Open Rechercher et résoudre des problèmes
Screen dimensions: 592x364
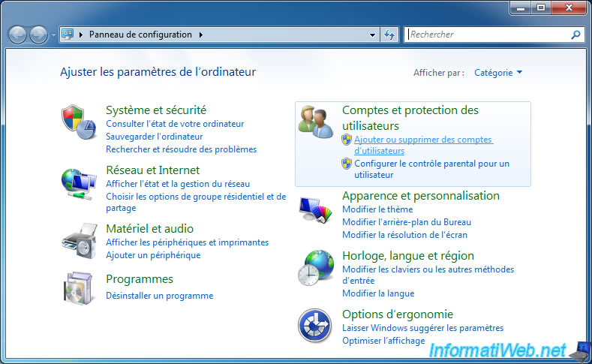[x=182, y=149]
